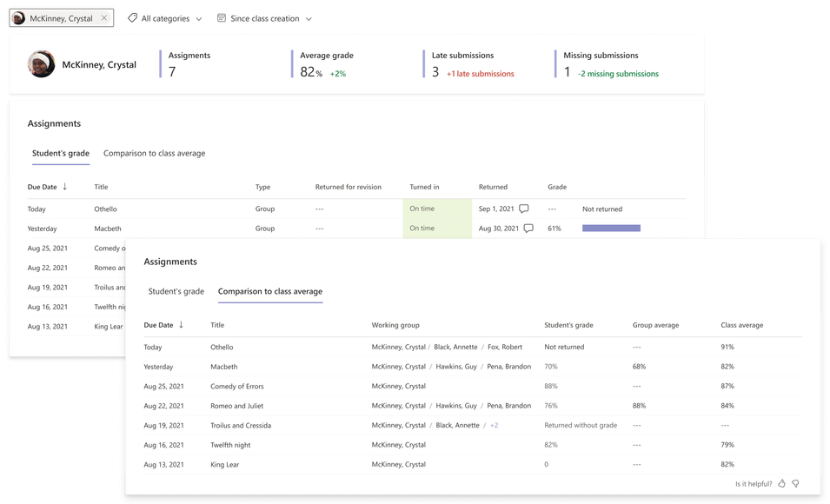Click Fox, Robert in Othello working group

pyautogui.click(x=504, y=348)
